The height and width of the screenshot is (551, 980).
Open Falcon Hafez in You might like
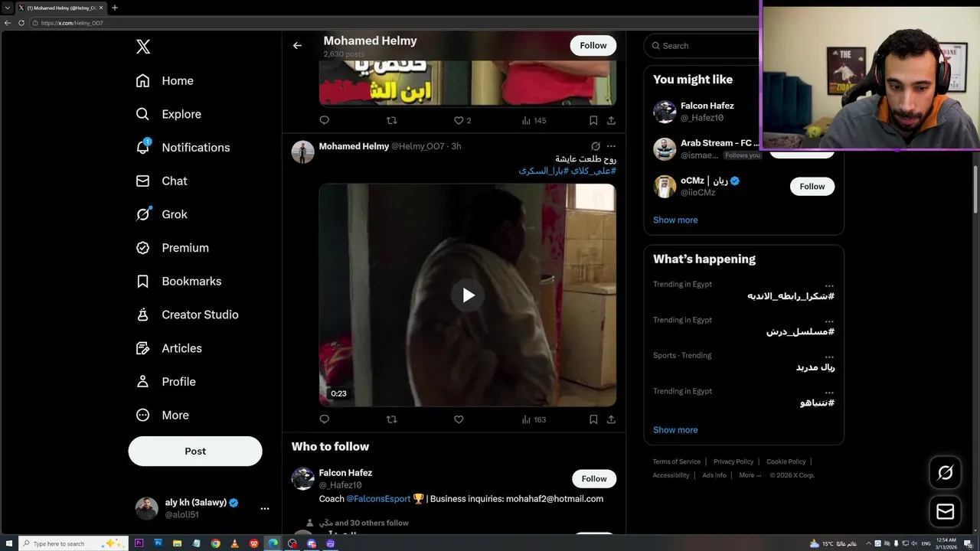[707, 106]
